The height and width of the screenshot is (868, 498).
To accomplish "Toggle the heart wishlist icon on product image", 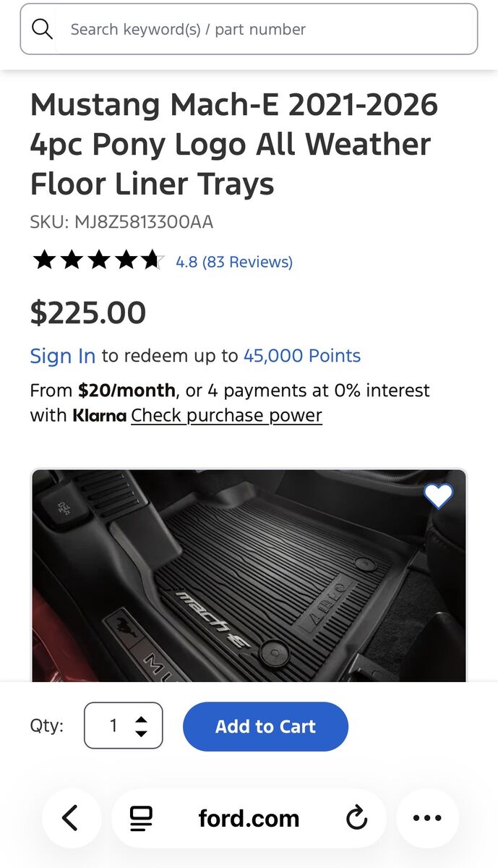I will click(x=438, y=495).
